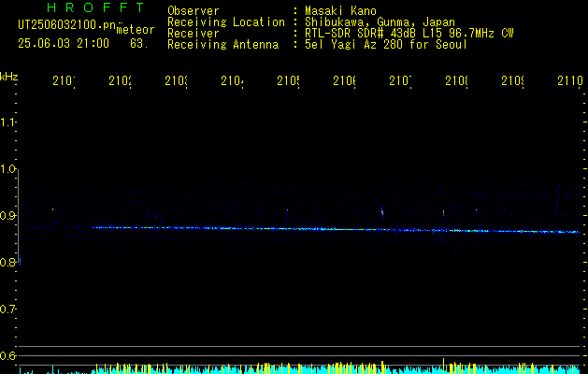This screenshot has width=588, height=374.
Task: Click the 1.0 kHz frequency axis label
Action: (7, 169)
